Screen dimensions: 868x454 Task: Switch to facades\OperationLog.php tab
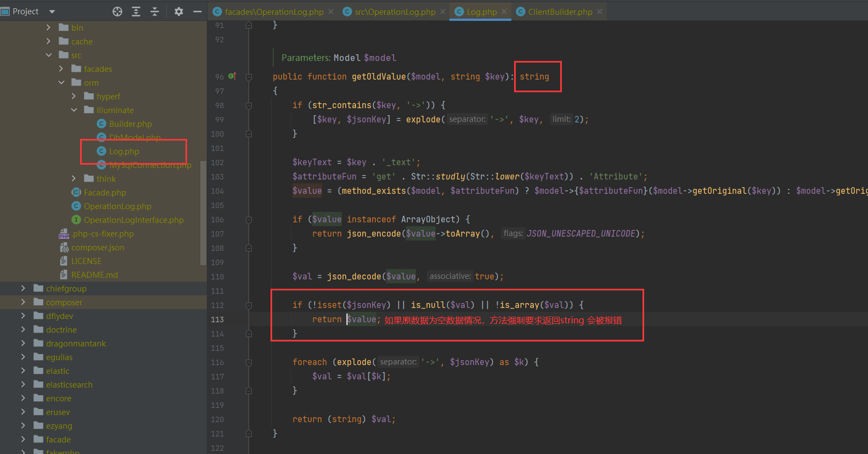click(x=274, y=12)
